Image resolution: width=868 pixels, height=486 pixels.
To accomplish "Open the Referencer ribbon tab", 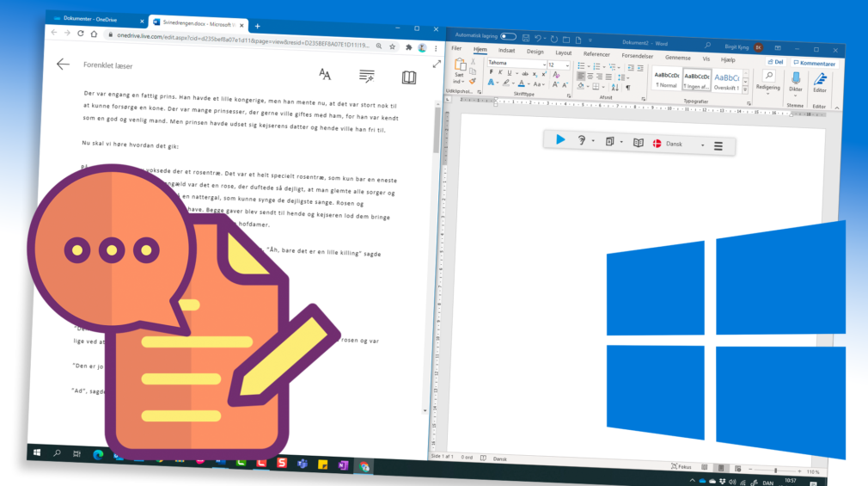I will click(596, 53).
